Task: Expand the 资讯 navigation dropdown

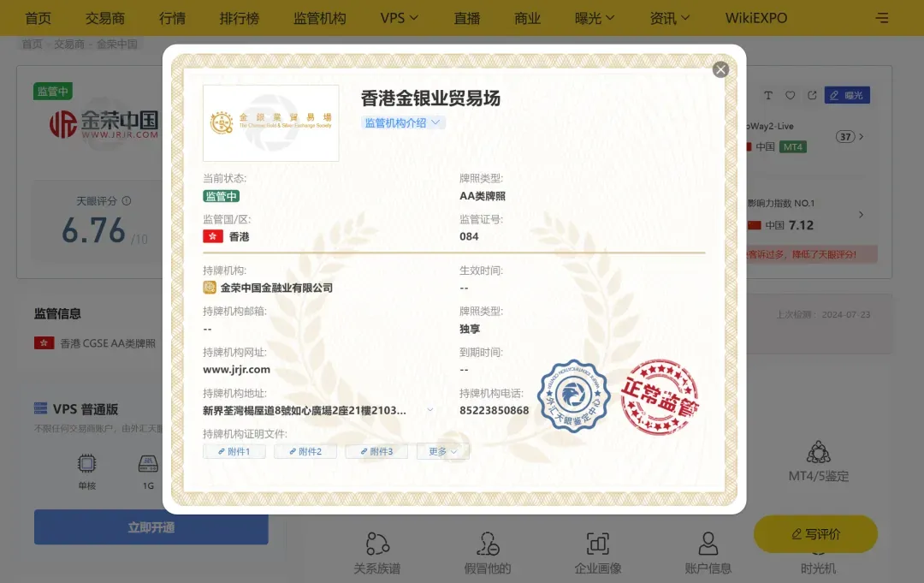Action: (669, 18)
